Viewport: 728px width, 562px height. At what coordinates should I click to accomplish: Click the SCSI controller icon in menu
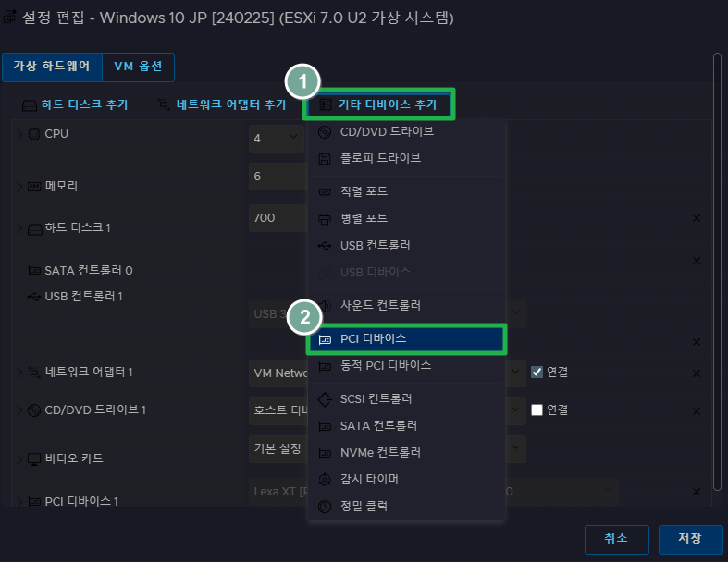325,399
